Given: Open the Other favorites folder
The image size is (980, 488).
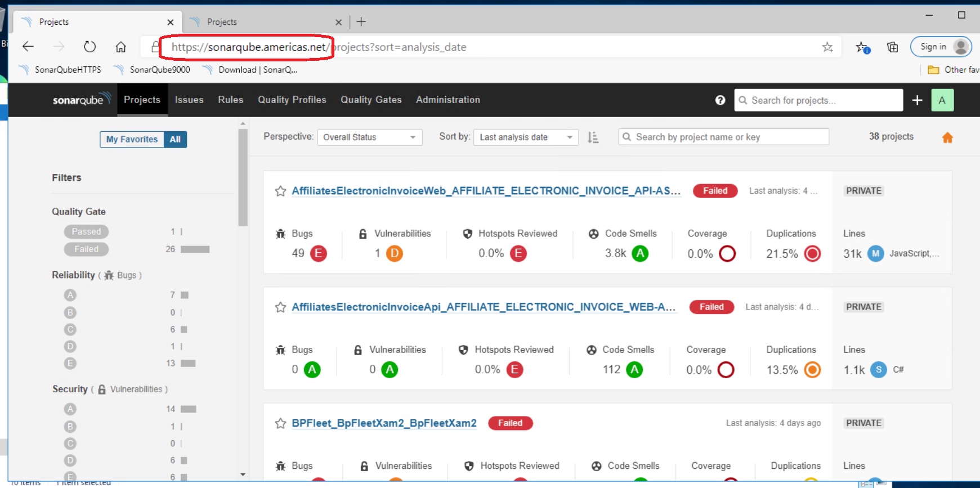Looking at the screenshot, I should tap(953, 70).
